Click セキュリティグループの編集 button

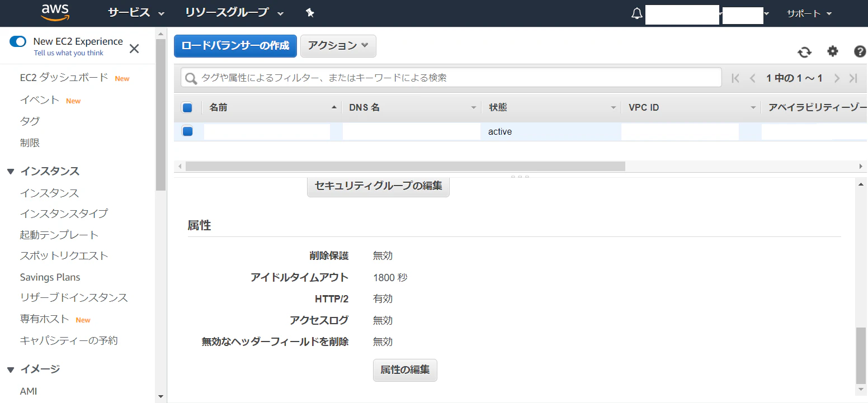[378, 186]
